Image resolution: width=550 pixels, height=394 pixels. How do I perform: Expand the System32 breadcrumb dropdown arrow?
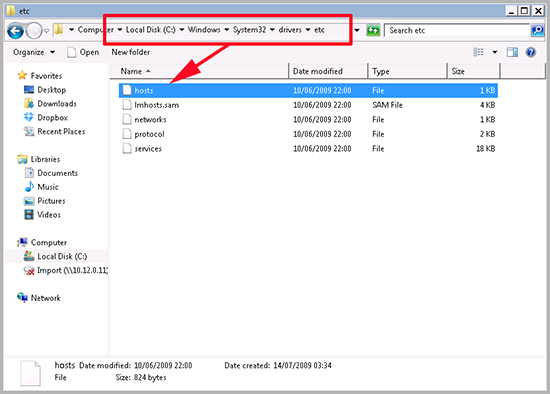[x=272, y=30]
